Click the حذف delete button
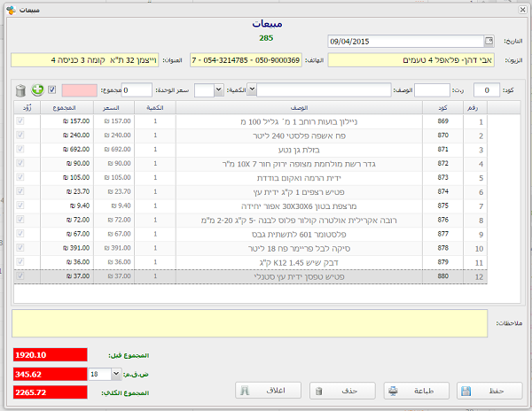Image resolution: width=532 pixels, height=411 pixels. click(342, 391)
